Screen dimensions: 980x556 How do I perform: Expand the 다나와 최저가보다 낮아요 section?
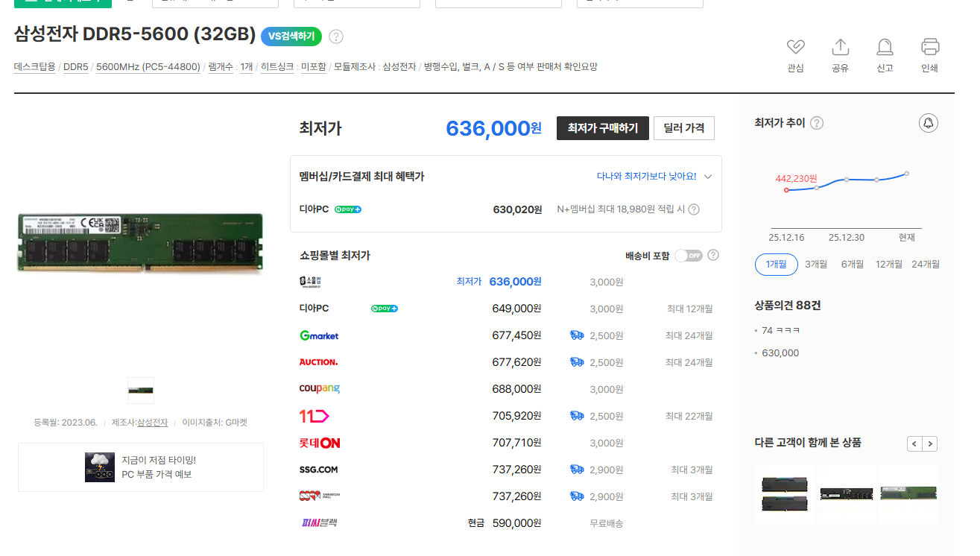tap(708, 177)
